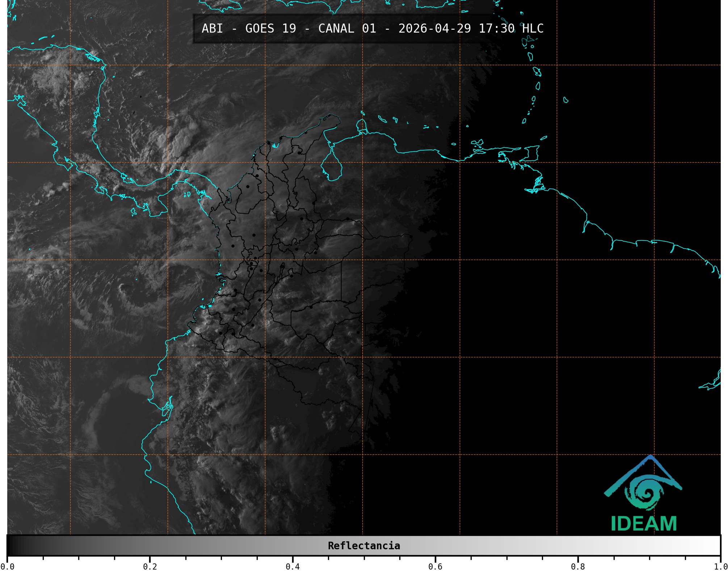
Task: Click 'CANAL 01' in the title banner
Action: pyautogui.click(x=347, y=29)
